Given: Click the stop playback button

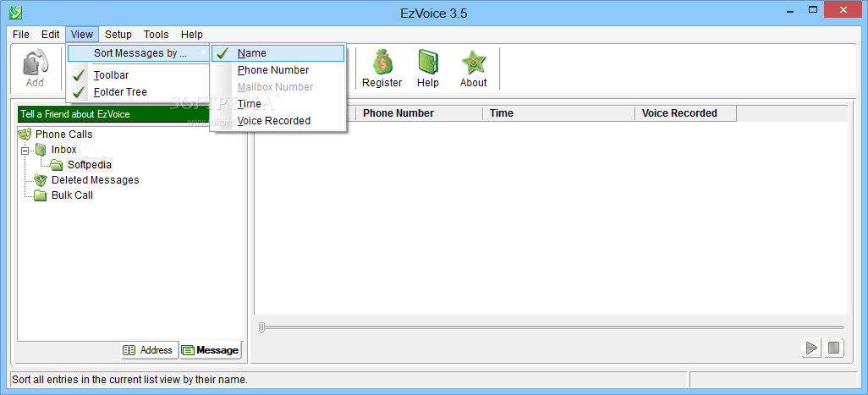Looking at the screenshot, I should tap(833, 348).
